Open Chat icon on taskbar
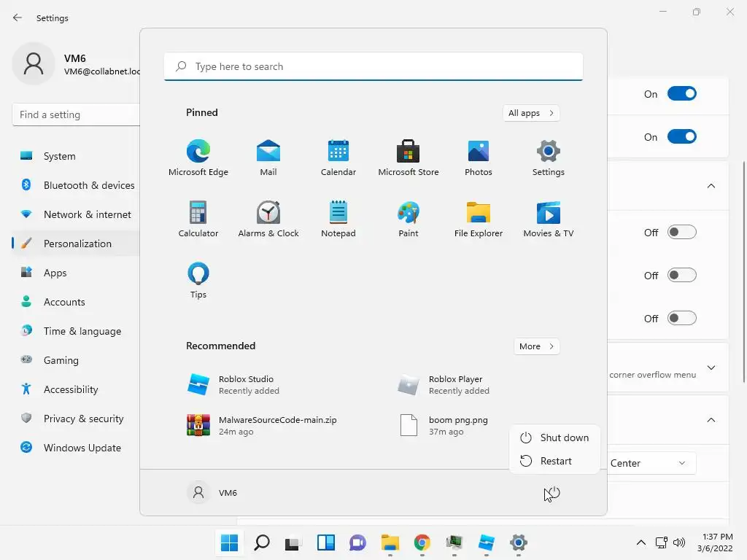747x560 pixels. (x=357, y=542)
